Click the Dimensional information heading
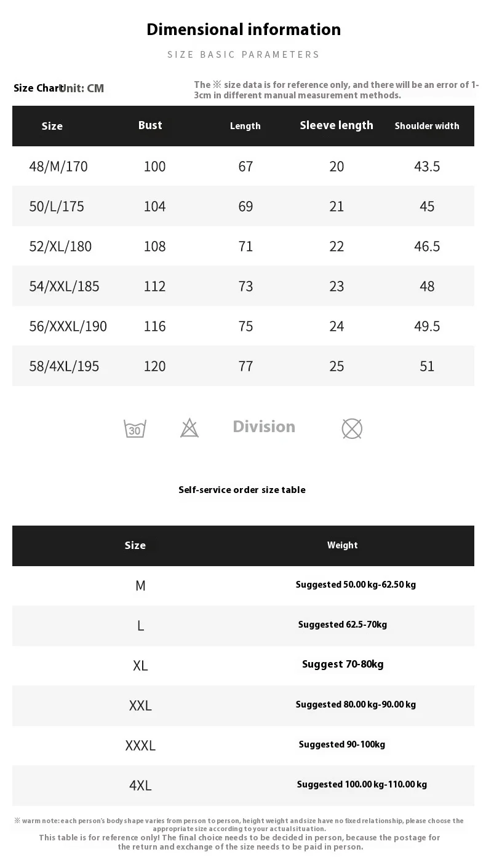This screenshot has width=486, height=868. point(244,30)
